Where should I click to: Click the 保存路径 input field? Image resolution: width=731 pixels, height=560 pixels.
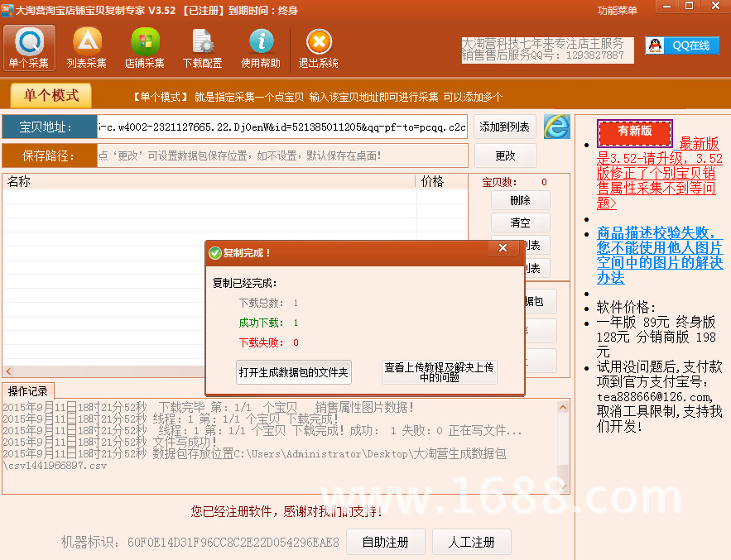click(x=282, y=156)
